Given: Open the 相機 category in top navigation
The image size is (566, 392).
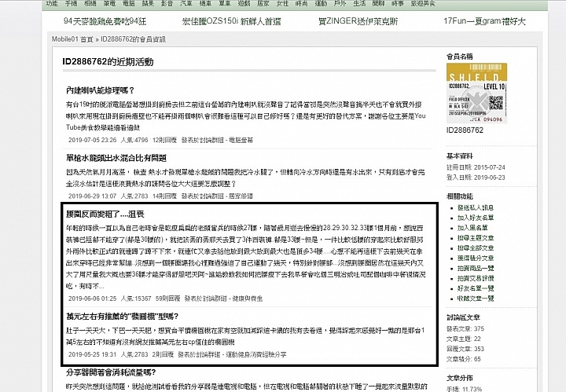Looking at the screenshot, I should click(90, 3).
